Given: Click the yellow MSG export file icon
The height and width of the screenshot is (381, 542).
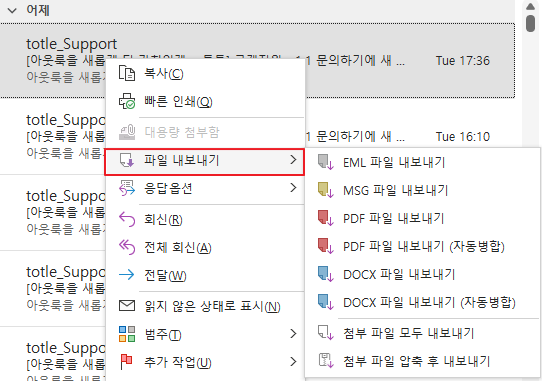Looking at the screenshot, I should (325, 190).
